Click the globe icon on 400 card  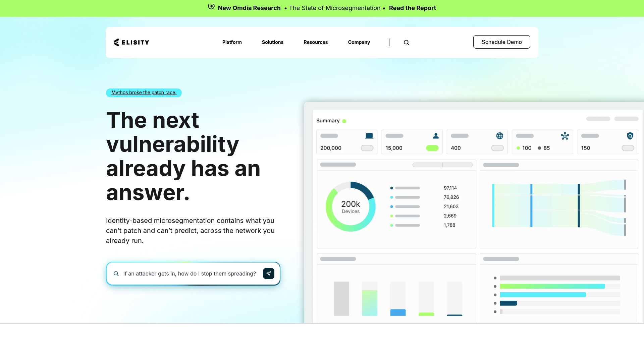pyautogui.click(x=499, y=136)
